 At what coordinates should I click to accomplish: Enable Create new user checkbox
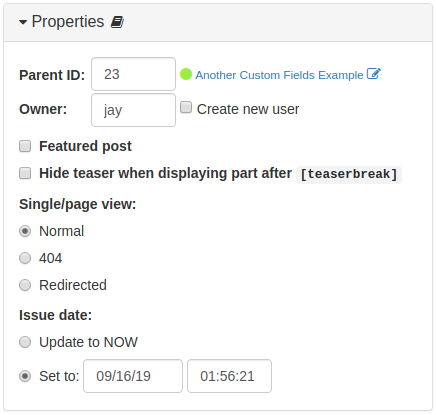coord(186,108)
